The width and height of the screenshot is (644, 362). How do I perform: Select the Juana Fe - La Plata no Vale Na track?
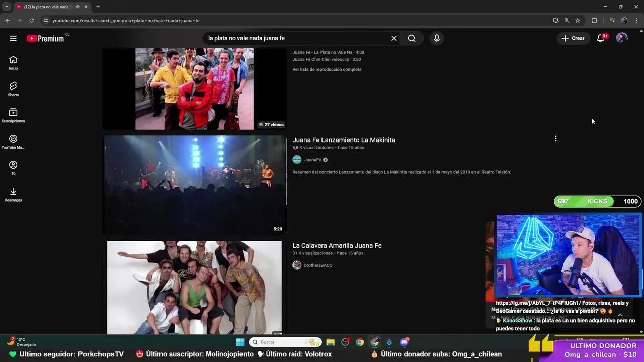click(x=328, y=52)
